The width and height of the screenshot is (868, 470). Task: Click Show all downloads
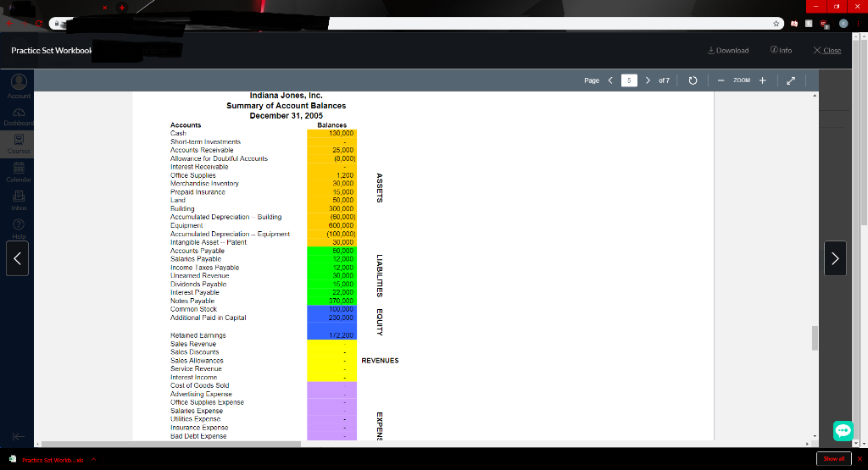834,458
